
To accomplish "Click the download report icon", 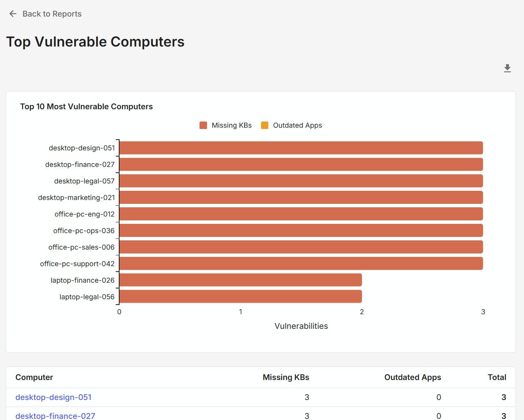I will point(507,68).
